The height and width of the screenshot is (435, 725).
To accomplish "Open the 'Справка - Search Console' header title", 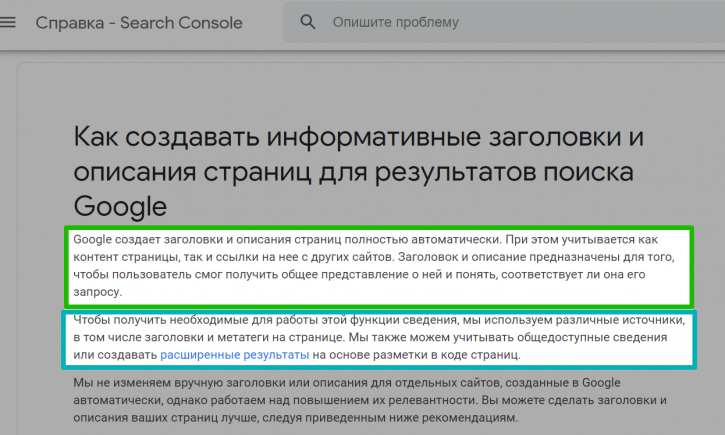I will click(x=139, y=23).
